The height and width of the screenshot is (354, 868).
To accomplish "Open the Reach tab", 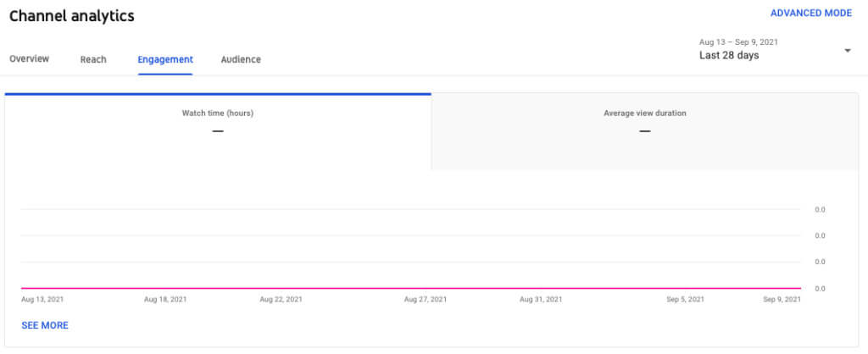I will [x=93, y=59].
